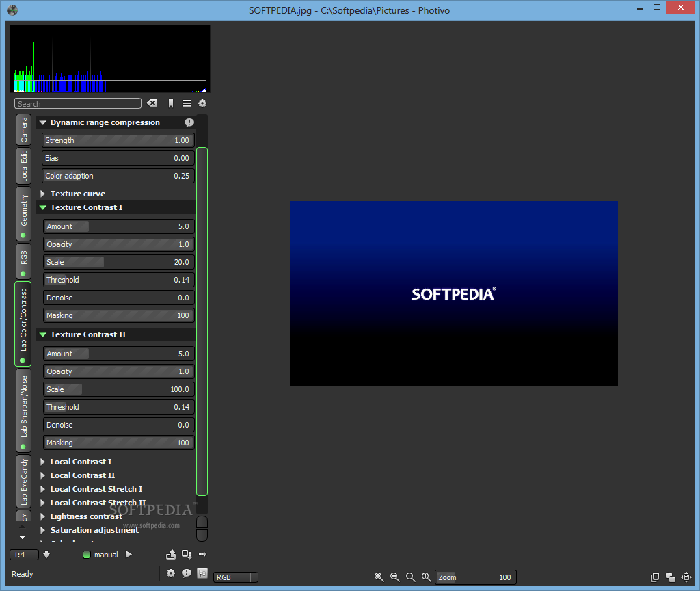Open the three-line tools list menu icon
Image resolution: width=700 pixels, height=591 pixels.
coord(187,103)
